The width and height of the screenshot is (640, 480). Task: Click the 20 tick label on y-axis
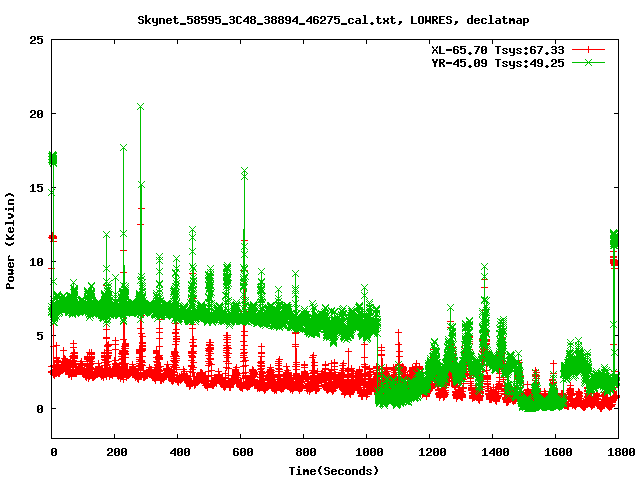(36, 114)
